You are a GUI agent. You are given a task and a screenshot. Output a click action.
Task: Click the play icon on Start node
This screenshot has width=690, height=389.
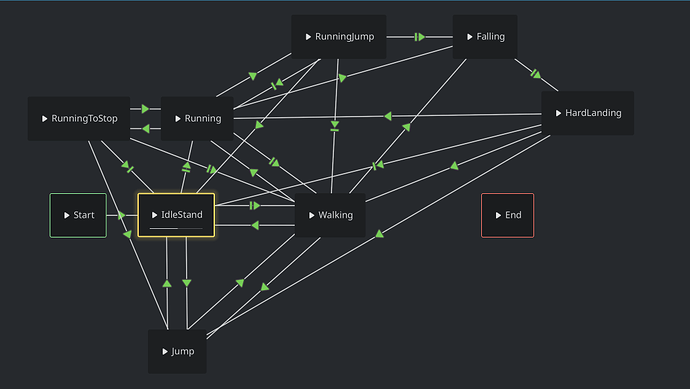click(66, 215)
